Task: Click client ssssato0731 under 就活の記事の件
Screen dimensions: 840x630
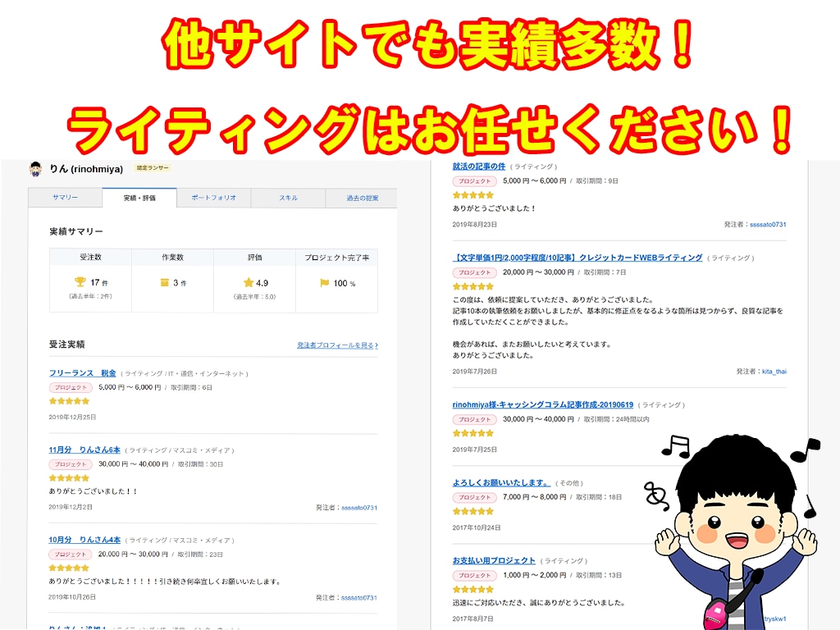Action: click(768, 225)
